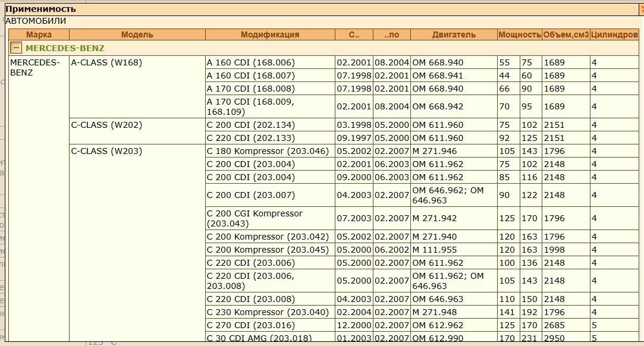Click the Цилиндров column header
The image size is (644, 346).
(614, 35)
